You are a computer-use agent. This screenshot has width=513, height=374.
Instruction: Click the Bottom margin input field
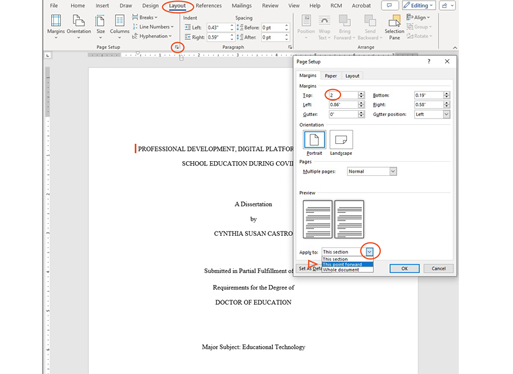coord(429,95)
